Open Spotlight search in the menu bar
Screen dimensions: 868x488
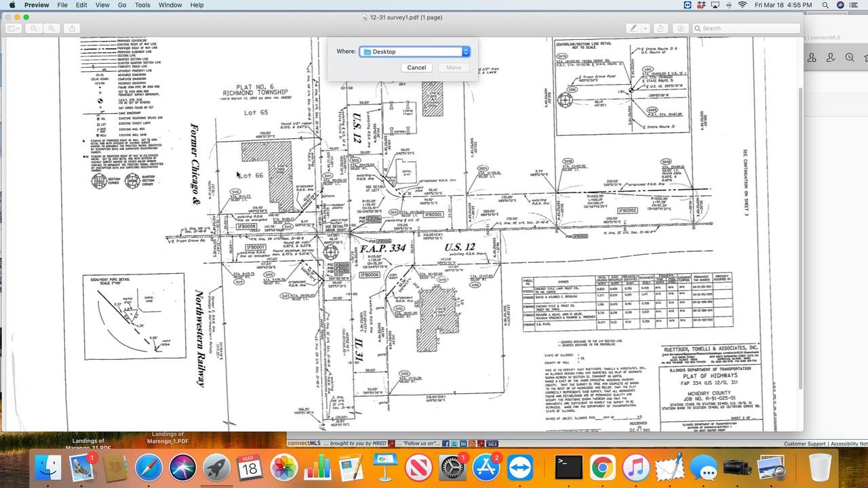point(825,5)
